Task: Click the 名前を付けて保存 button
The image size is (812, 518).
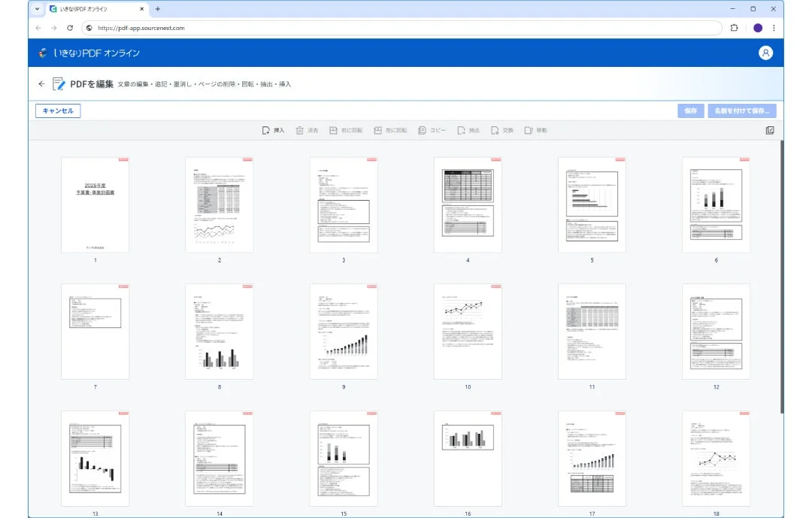Action: (741, 111)
